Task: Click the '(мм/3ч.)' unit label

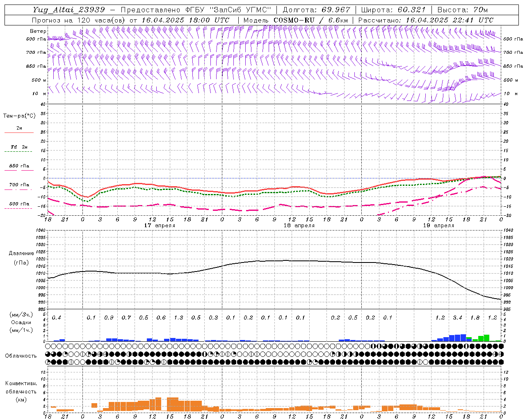Action: click(x=21, y=315)
